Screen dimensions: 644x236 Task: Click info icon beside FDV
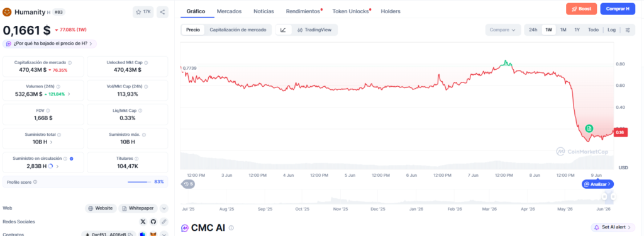pos(48,111)
